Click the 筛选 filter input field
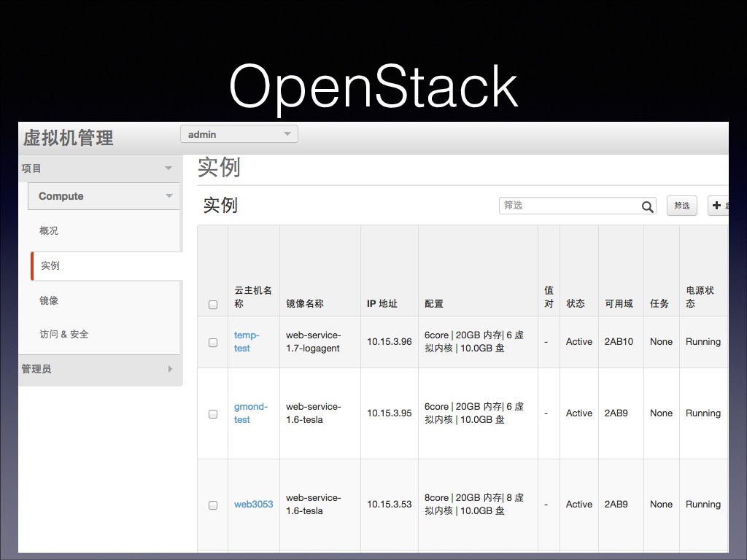The width and height of the screenshot is (747, 560). tap(578, 206)
